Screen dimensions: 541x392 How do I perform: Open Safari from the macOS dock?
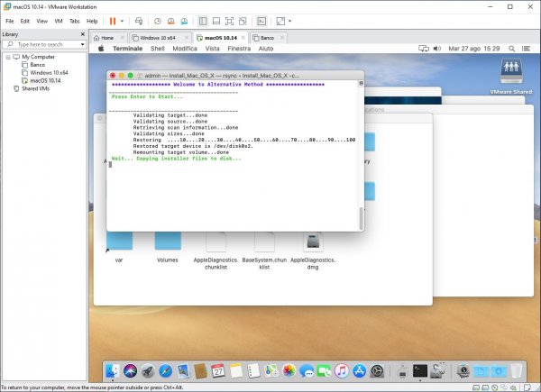[x=165, y=370]
